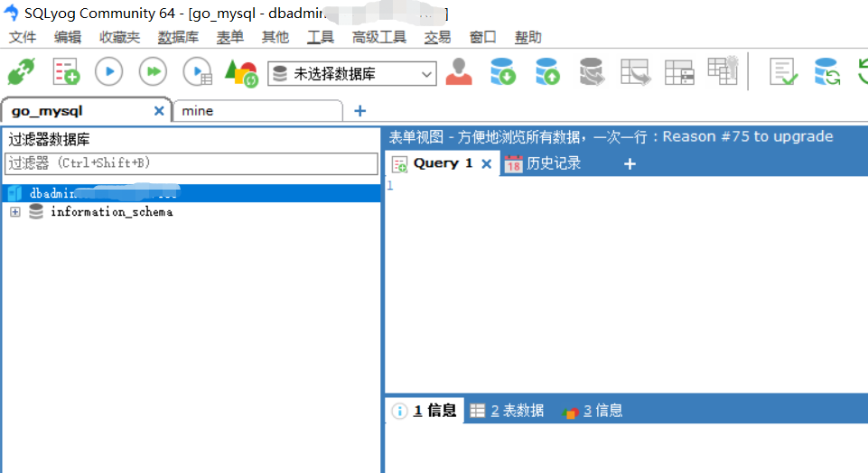This screenshot has width=868, height=473.
Task: Open the 工具 menu
Action: (321, 37)
